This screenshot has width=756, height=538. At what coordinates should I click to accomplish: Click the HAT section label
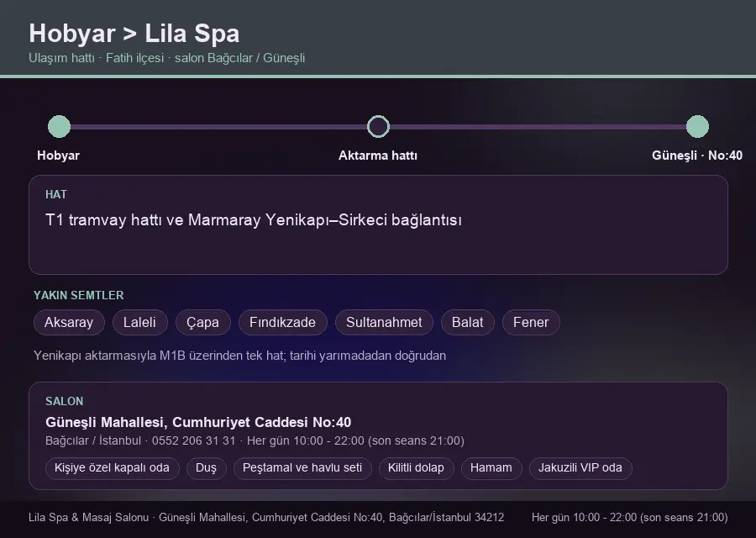coord(56,194)
